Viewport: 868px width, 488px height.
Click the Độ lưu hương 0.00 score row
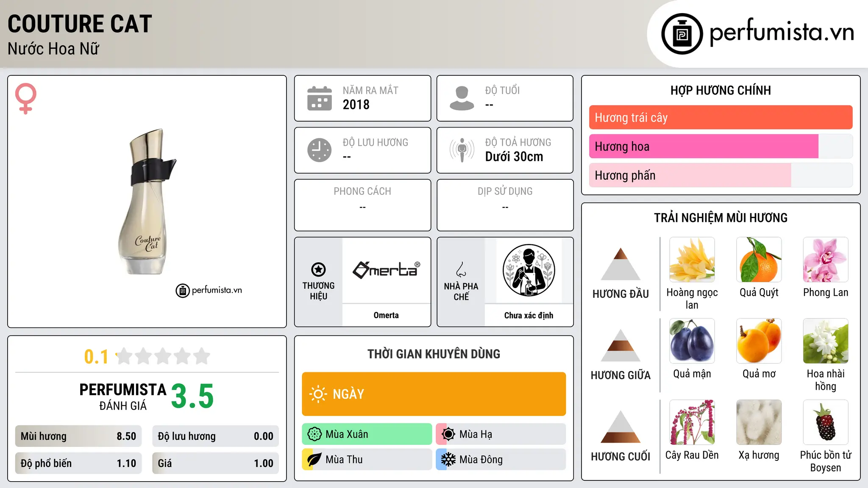click(215, 436)
